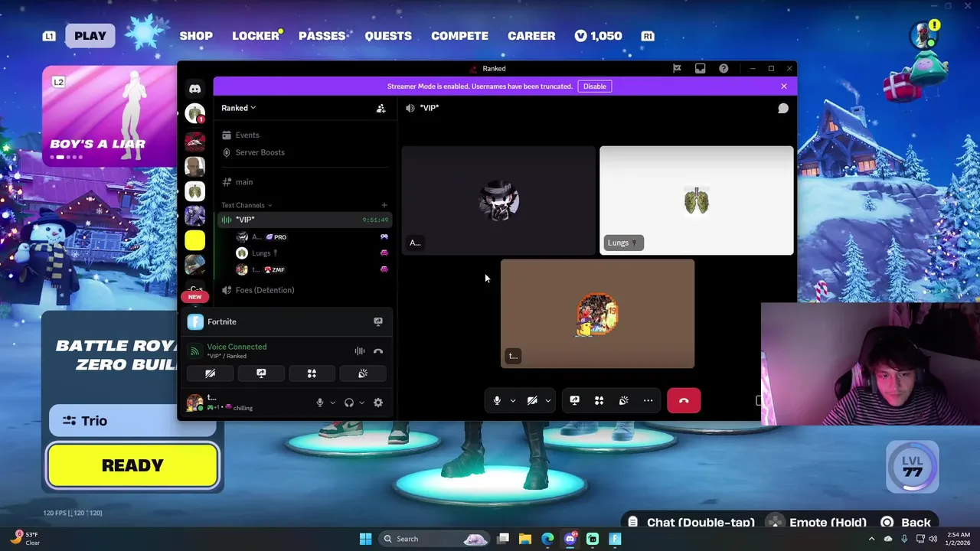Click the flag icon in the Discord title bar
Image resolution: width=980 pixels, height=551 pixels.
[x=677, y=68]
